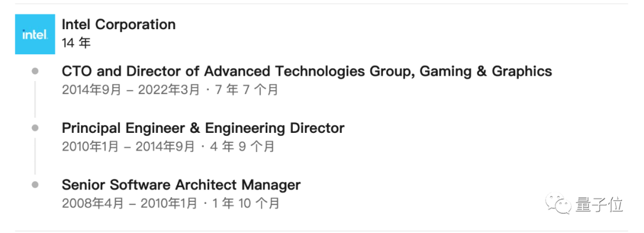Click the bullet dot beside Senior Software Architect
The height and width of the screenshot is (233, 644).
35,185
